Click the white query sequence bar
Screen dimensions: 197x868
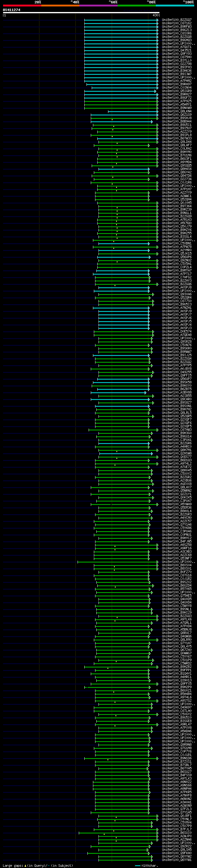click(x=81, y=12)
